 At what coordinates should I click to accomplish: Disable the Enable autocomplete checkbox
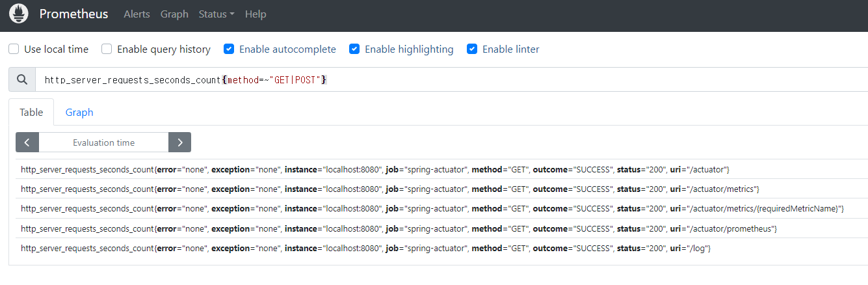(x=229, y=49)
